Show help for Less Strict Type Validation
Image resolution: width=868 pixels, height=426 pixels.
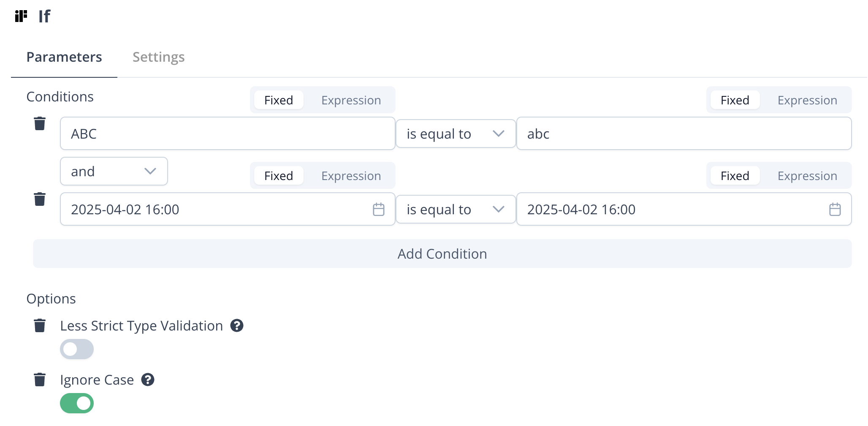pos(237,326)
